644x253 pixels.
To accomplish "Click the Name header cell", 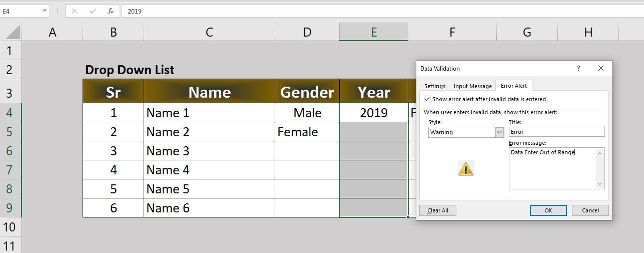I will [209, 91].
